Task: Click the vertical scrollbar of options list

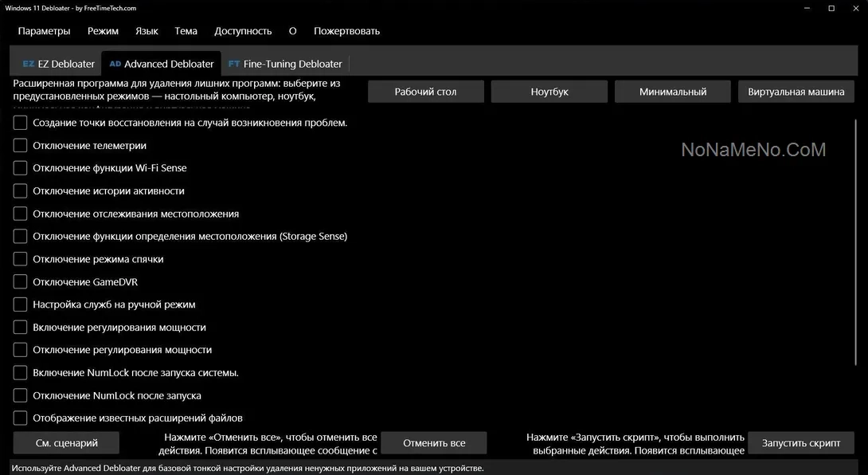Action: (x=857, y=239)
